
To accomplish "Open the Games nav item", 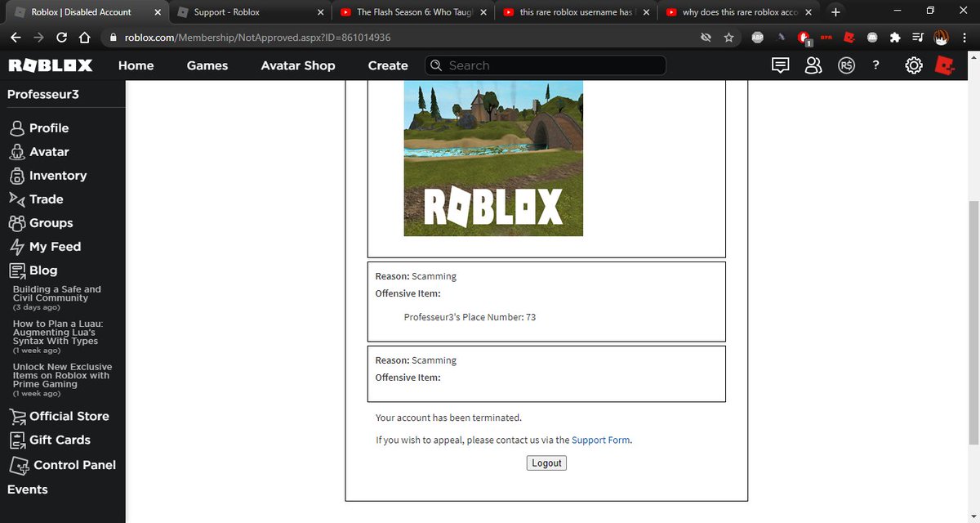I will [207, 65].
